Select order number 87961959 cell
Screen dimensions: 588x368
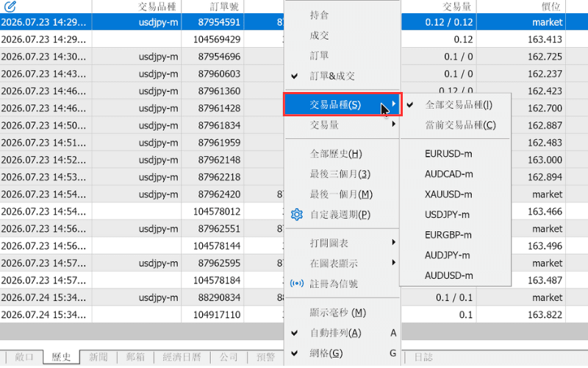pos(219,143)
